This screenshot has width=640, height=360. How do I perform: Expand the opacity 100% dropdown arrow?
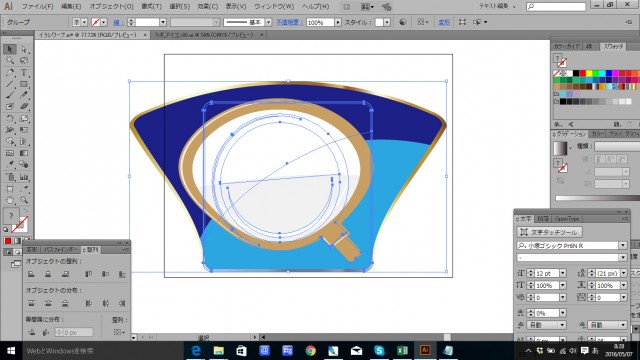coord(338,22)
